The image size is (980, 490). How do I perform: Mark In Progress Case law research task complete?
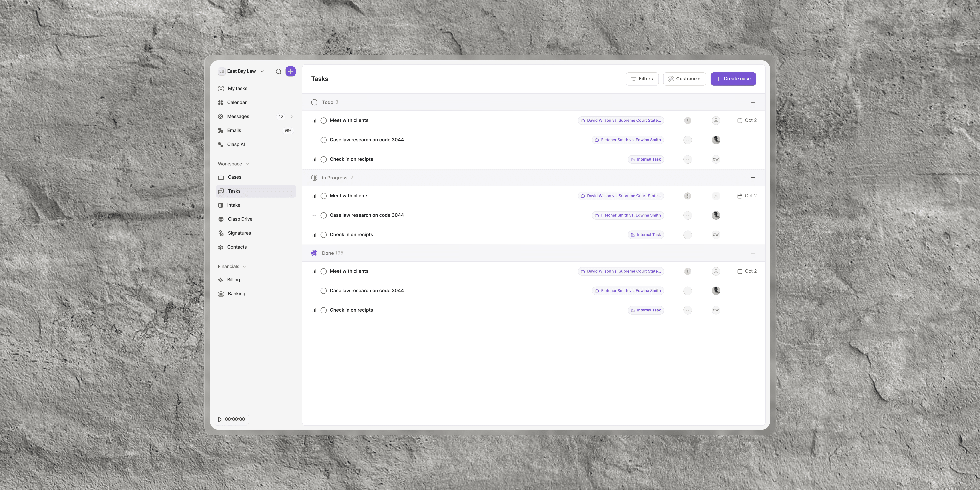click(x=323, y=215)
